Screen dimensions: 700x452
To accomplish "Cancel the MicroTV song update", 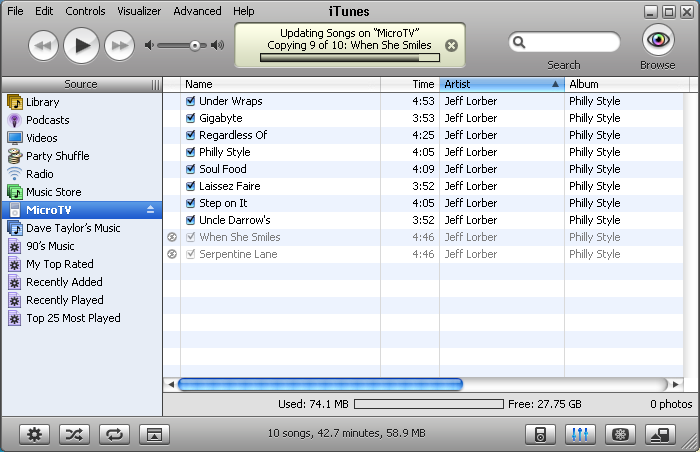I will coord(451,46).
